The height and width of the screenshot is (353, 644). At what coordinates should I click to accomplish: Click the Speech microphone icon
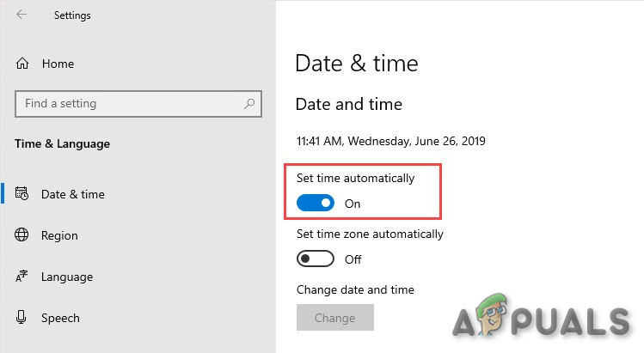[x=22, y=318]
